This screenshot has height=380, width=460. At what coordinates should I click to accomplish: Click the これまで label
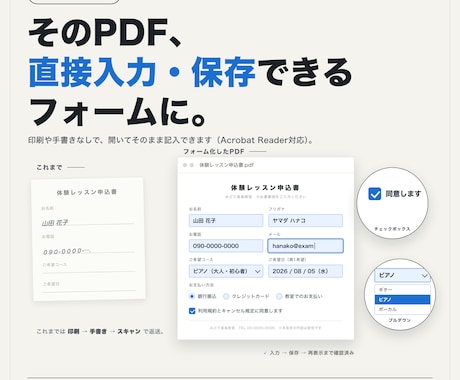tap(49, 167)
